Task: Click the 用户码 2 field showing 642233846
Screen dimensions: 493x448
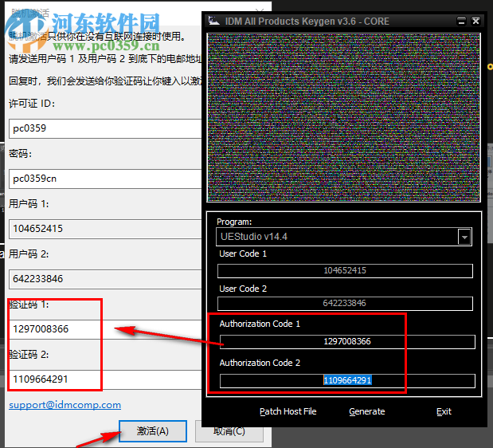Action: click(x=105, y=279)
